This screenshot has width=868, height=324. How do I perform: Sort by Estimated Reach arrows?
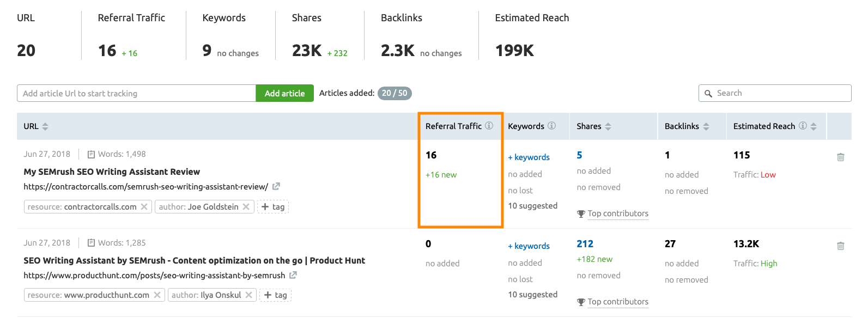(x=814, y=126)
